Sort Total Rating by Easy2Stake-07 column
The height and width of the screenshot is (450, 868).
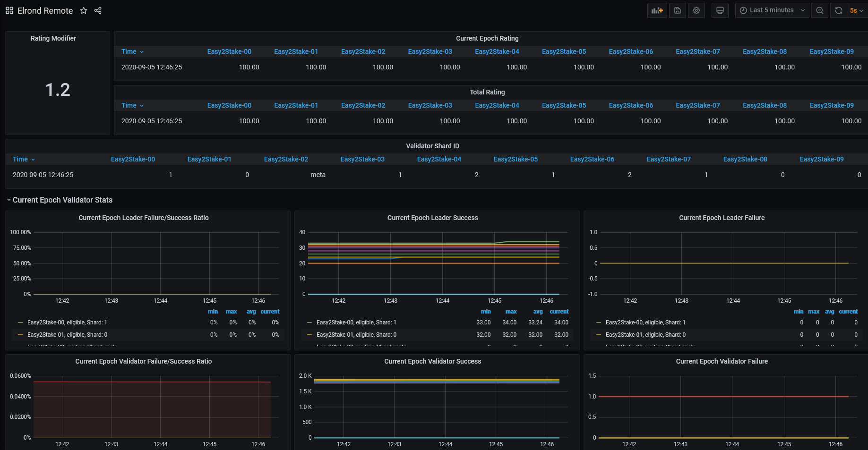click(x=698, y=105)
